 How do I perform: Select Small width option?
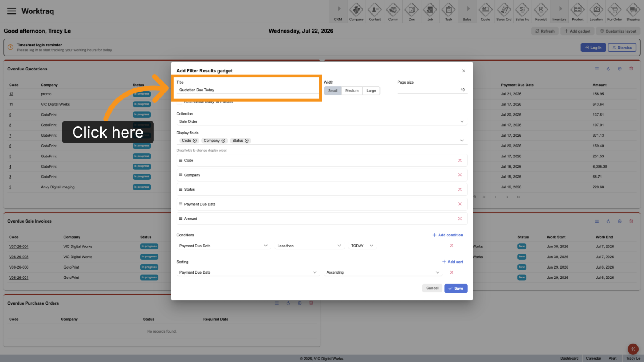[333, 91]
